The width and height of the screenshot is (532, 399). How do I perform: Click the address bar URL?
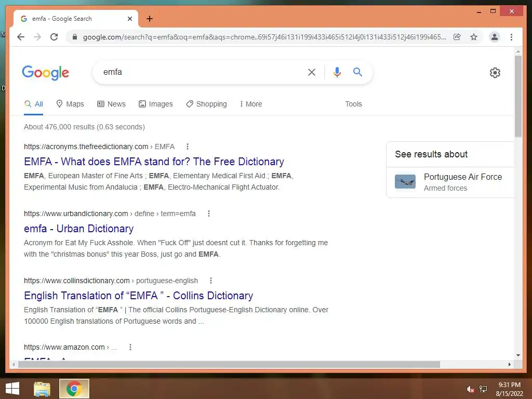coord(264,37)
